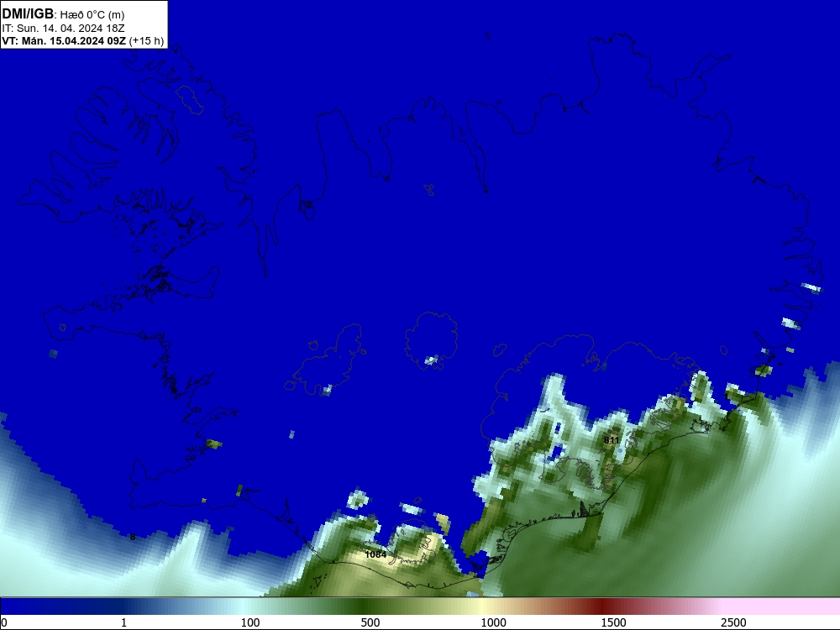Click the 1084 value on the map
The height and width of the screenshot is (630, 840).
click(x=375, y=554)
